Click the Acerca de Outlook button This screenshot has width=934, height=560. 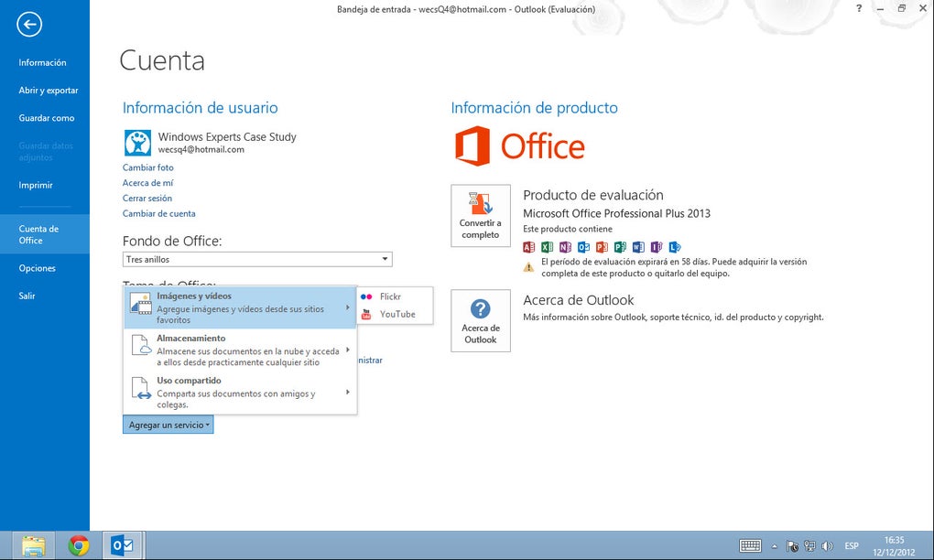pos(481,321)
